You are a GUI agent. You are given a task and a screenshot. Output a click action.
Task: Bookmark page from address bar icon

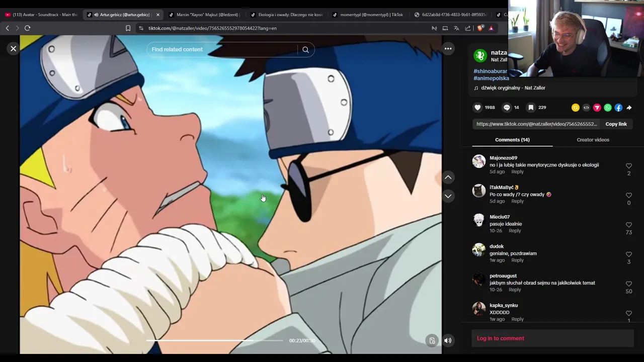pyautogui.click(x=128, y=28)
